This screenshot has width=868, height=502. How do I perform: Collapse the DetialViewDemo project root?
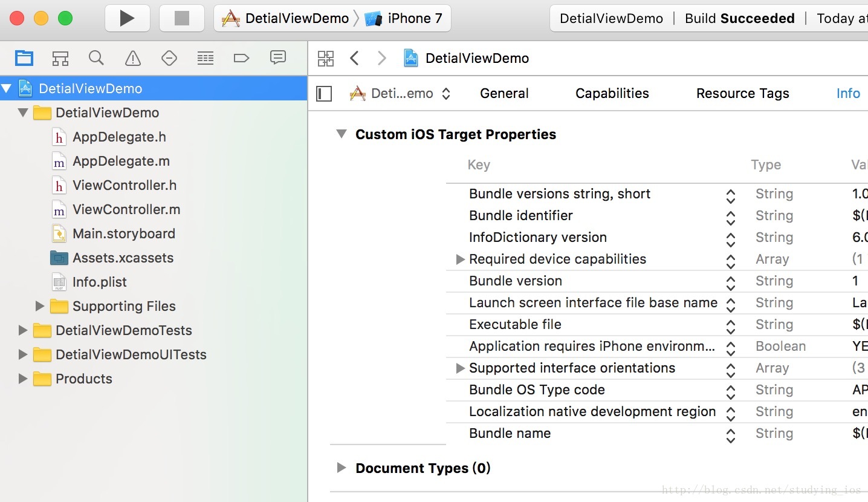click(7, 89)
